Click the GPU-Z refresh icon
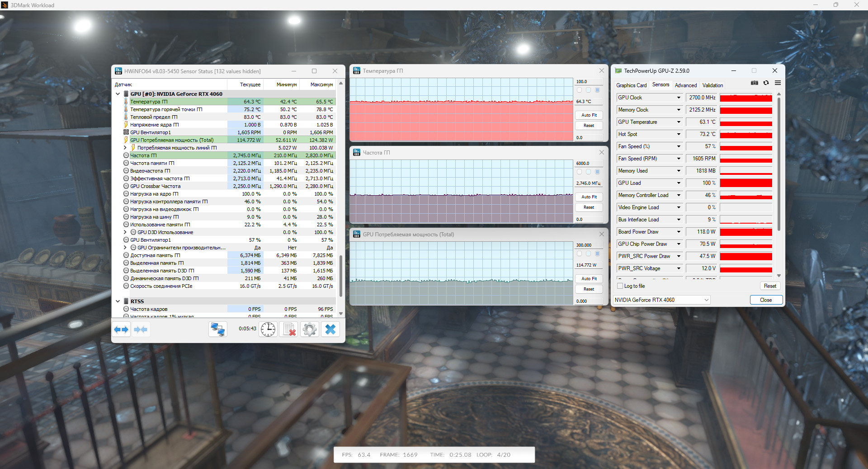The height and width of the screenshot is (469, 868). tap(766, 83)
